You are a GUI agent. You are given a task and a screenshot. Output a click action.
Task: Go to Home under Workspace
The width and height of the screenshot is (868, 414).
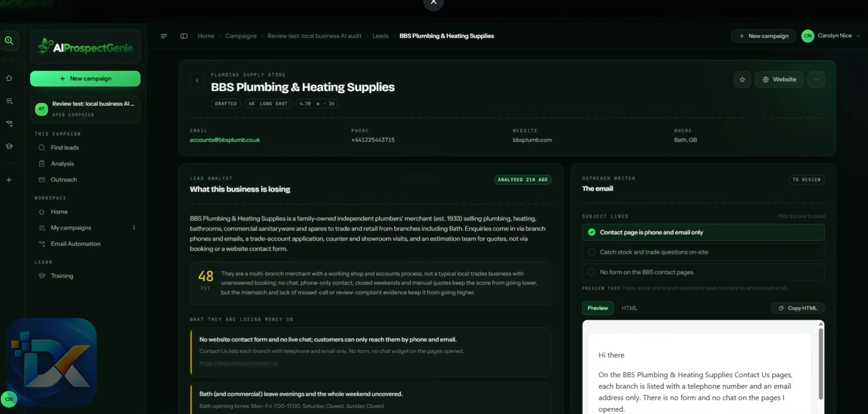(x=59, y=212)
